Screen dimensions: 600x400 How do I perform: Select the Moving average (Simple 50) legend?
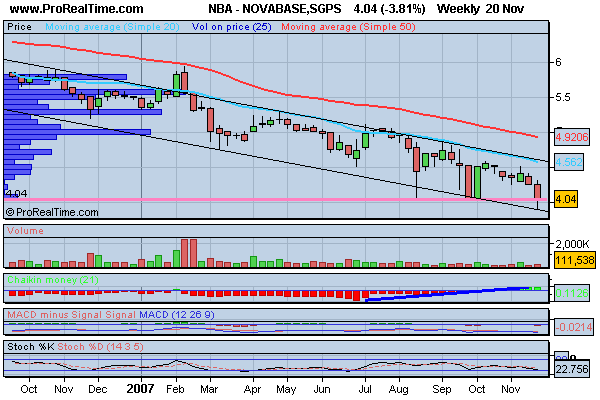[x=348, y=27]
